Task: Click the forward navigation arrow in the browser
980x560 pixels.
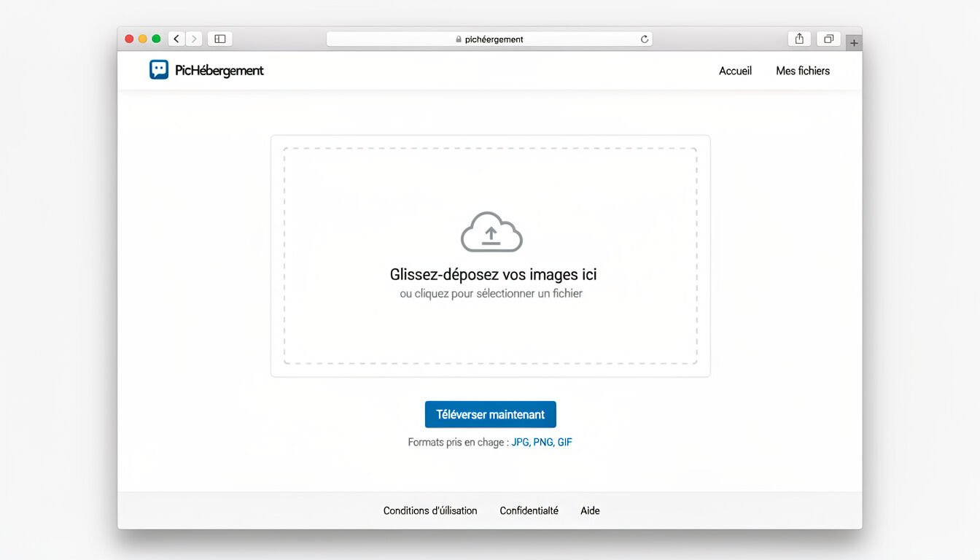Action: click(x=193, y=38)
